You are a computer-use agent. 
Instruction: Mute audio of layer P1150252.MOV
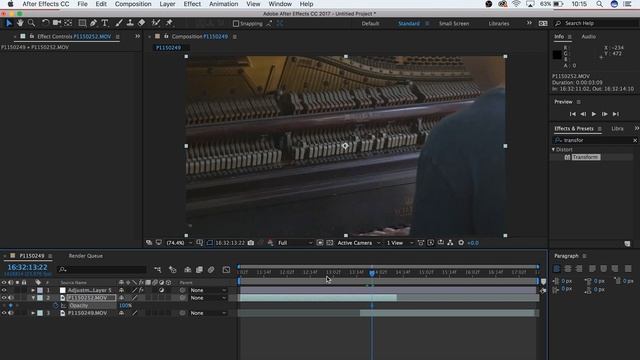(11, 298)
